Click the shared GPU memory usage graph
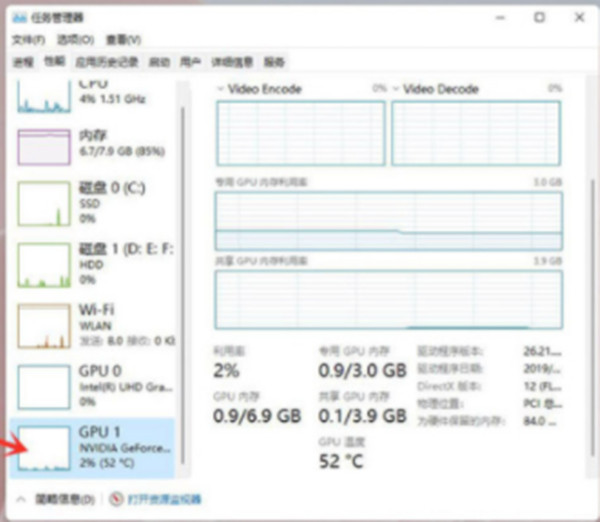600x522 pixels. tap(389, 300)
